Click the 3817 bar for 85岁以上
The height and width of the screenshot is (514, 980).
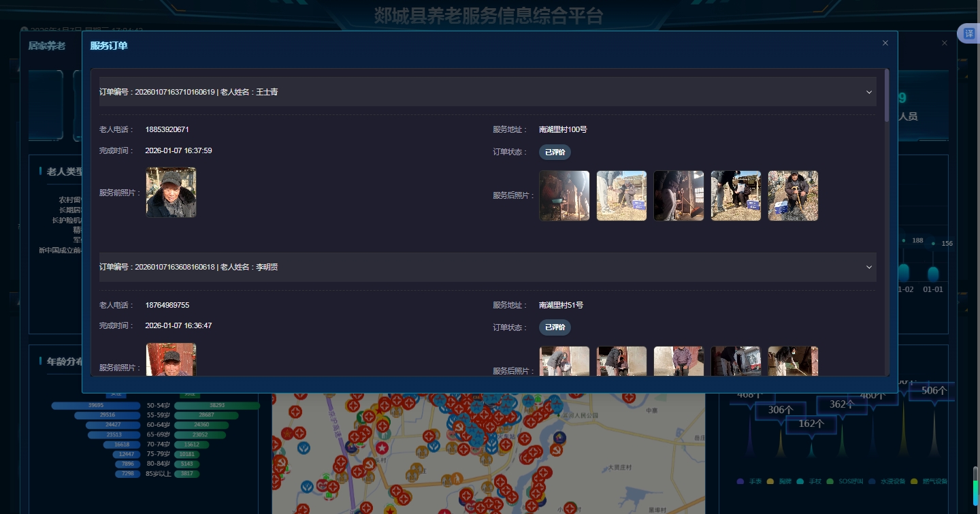click(x=186, y=474)
